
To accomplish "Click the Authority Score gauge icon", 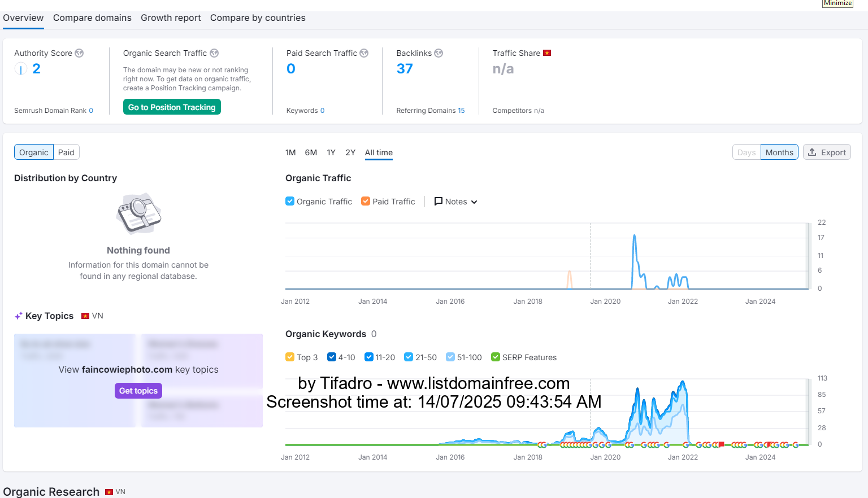I will [21, 69].
